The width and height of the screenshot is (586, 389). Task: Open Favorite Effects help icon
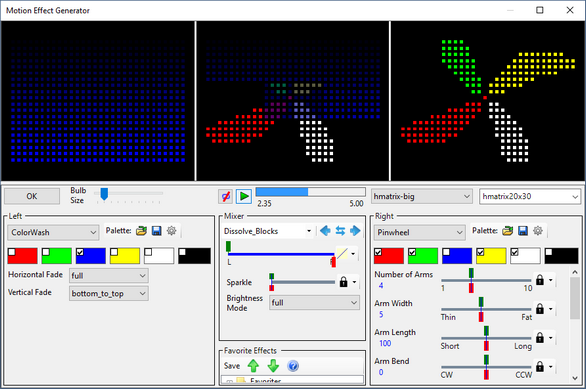(293, 365)
